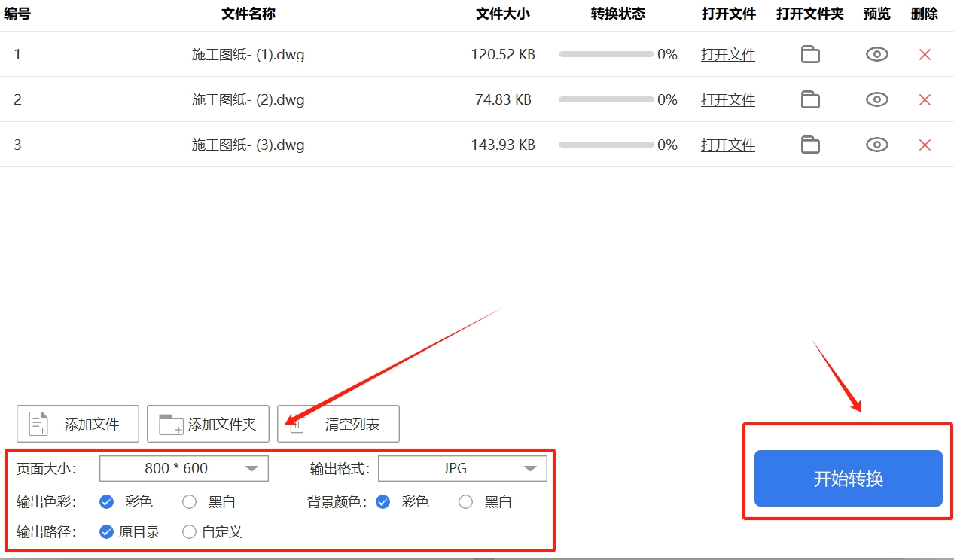This screenshot has height=560, width=954.
Task: Open the 页面大小 800 * 600 dropdown
Action: tap(184, 468)
